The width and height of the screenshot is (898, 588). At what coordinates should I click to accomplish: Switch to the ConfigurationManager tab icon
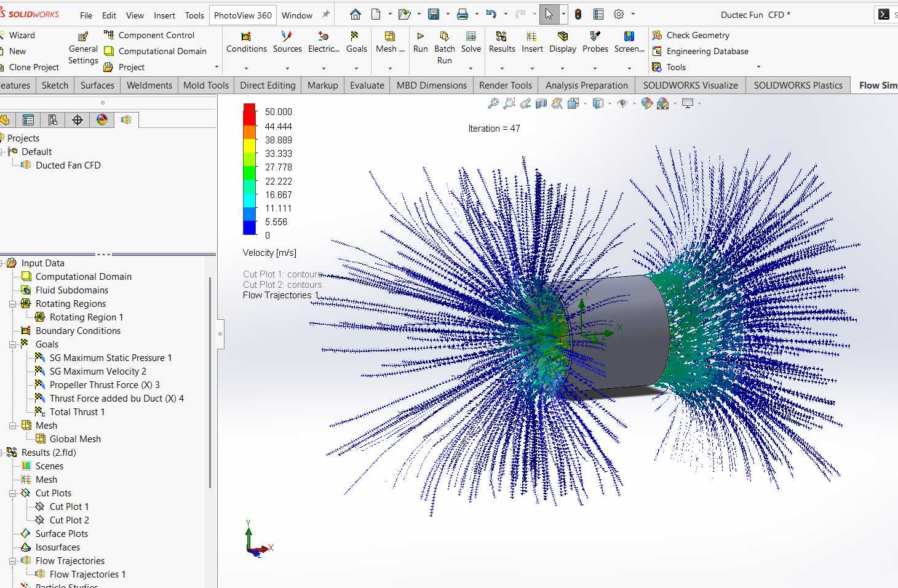53,120
